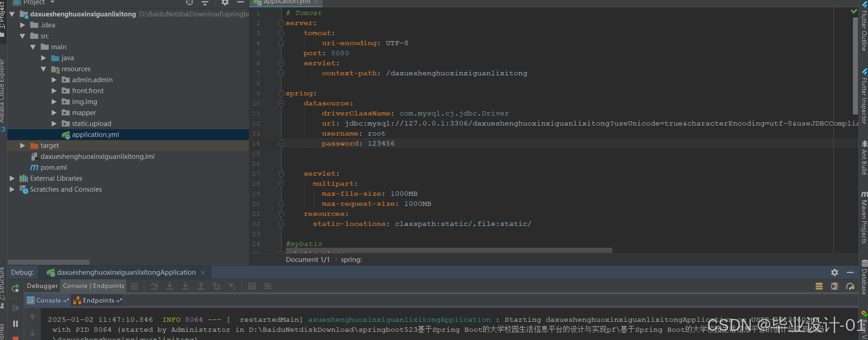Screen dimensions: 868x340
Task: Open Project panel settings gear
Action: (x=225, y=2)
